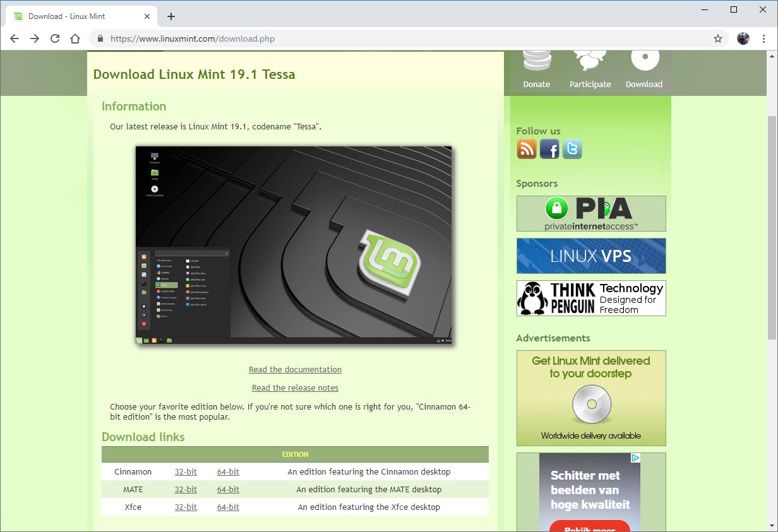Viewport: 778px width, 532px height.
Task: Reload the Linux Mint download page
Action: click(x=55, y=38)
